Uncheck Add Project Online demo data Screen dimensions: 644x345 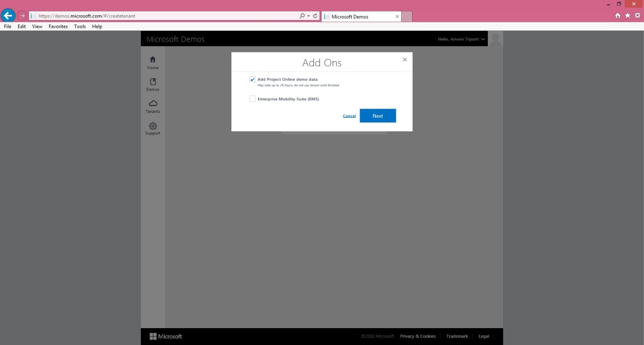pos(253,80)
